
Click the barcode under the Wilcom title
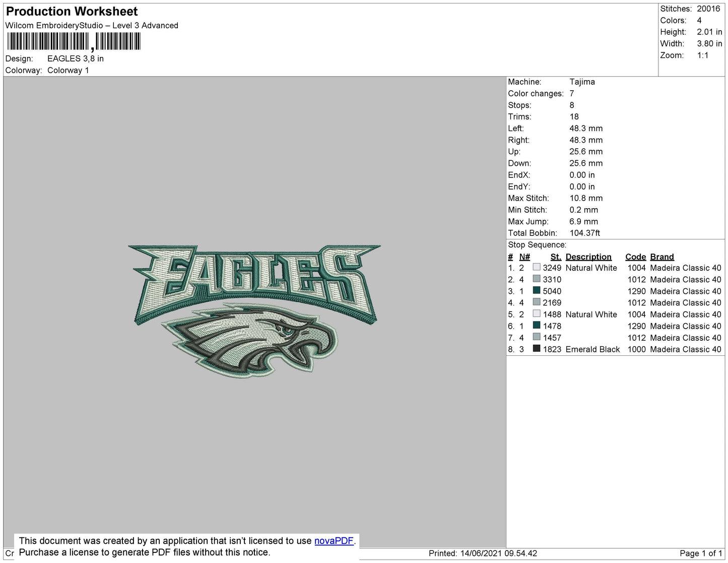pyautogui.click(x=74, y=42)
